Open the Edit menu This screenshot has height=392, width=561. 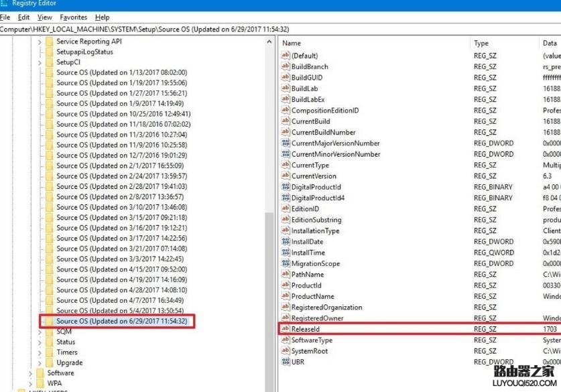coord(23,17)
